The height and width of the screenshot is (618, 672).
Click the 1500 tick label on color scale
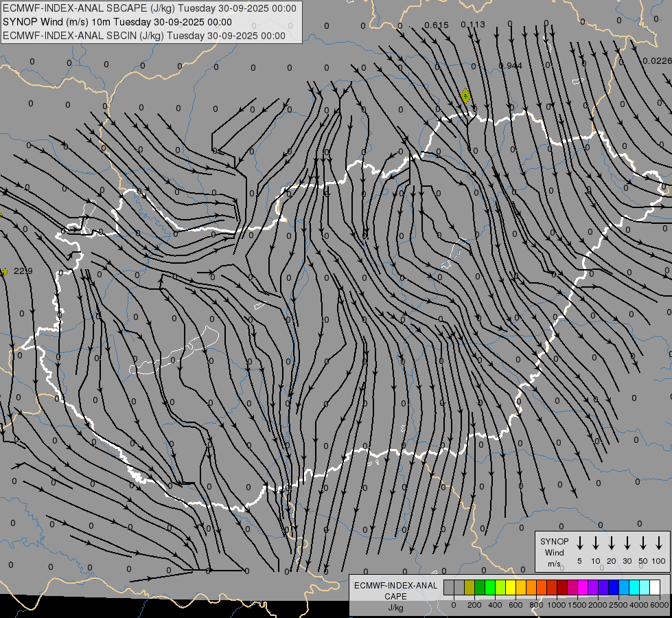[577, 605]
